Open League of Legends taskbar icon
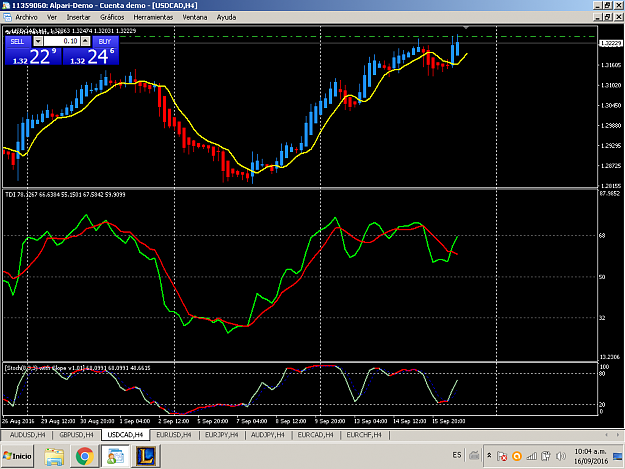The image size is (625, 469). (x=146, y=457)
